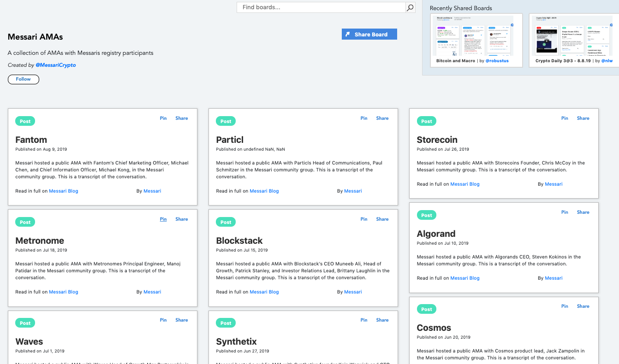Share the Cosmos post

(583, 306)
